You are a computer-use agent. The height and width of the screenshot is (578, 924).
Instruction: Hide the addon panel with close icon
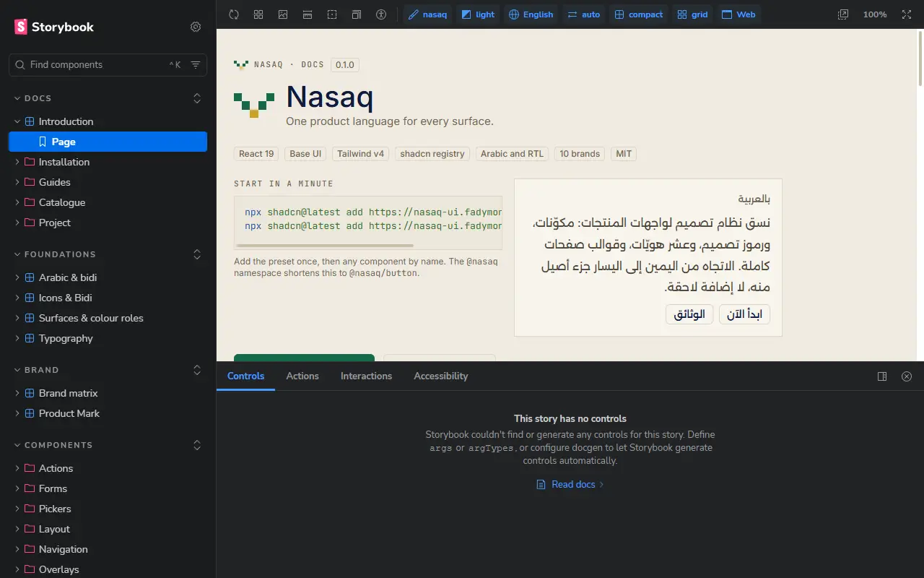click(907, 376)
